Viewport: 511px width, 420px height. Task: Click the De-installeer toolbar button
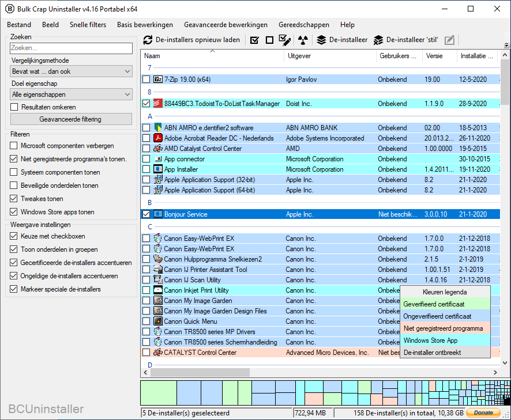(x=342, y=40)
